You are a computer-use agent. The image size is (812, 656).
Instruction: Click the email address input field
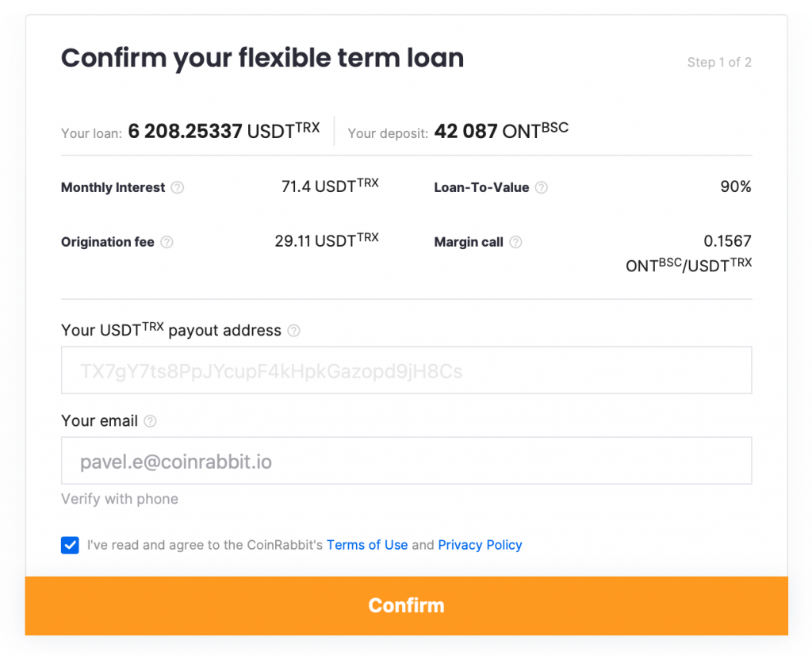(x=406, y=460)
